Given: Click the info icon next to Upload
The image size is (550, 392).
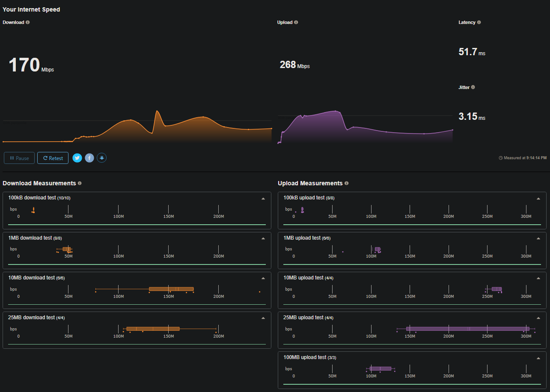Looking at the screenshot, I should [296, 22].
